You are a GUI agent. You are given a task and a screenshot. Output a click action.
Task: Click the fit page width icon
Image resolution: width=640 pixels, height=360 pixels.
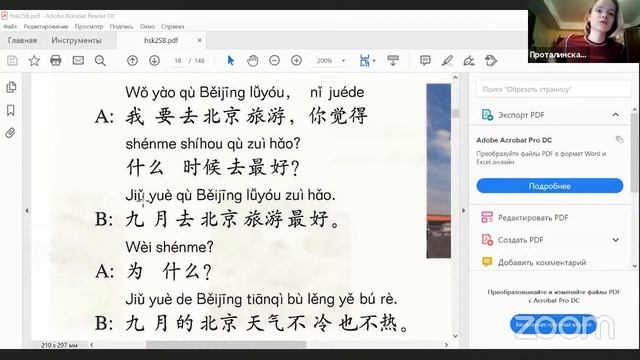tap(364, 61)
